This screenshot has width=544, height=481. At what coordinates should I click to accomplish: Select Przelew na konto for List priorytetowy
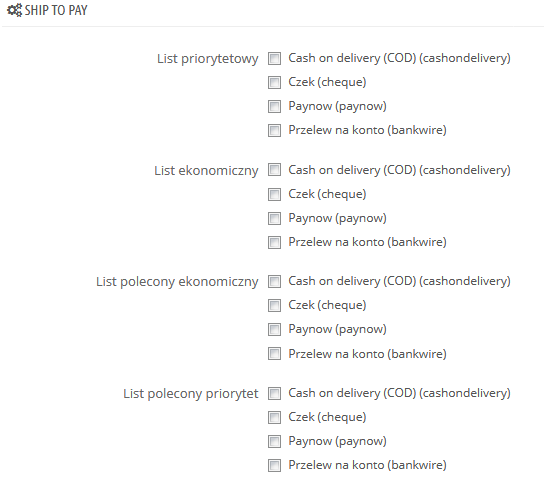click(x=274, y=130)
